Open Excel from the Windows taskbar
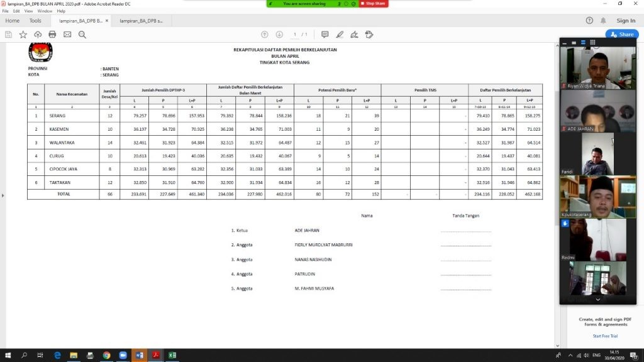 coord(172,355)
